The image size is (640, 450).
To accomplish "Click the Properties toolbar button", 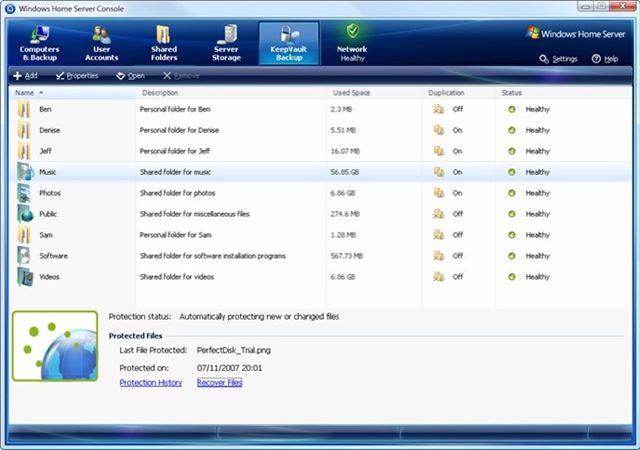I will click(77, 76).
